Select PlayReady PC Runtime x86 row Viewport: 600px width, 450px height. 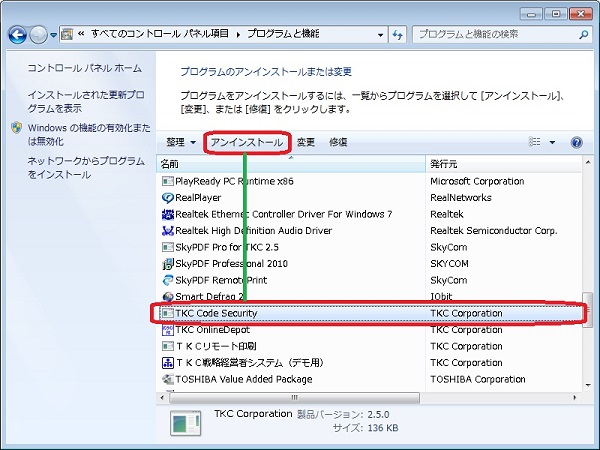tap(369, 181)
